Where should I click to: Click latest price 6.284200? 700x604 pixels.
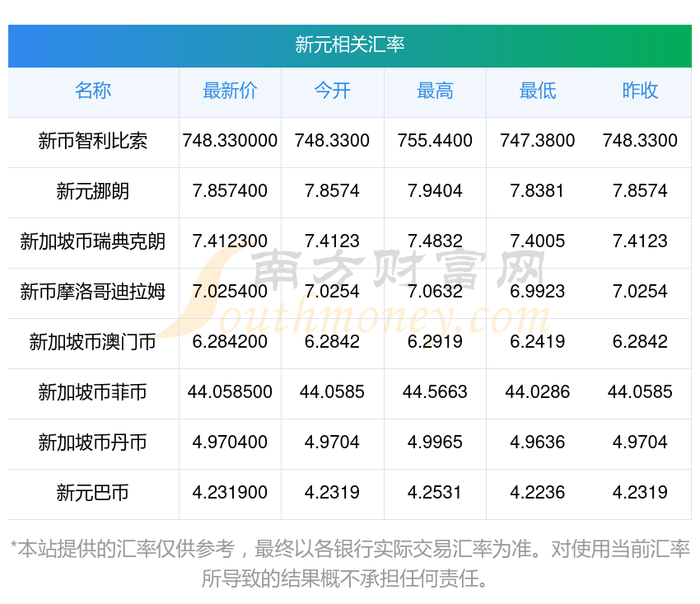[x=230, y=342]
